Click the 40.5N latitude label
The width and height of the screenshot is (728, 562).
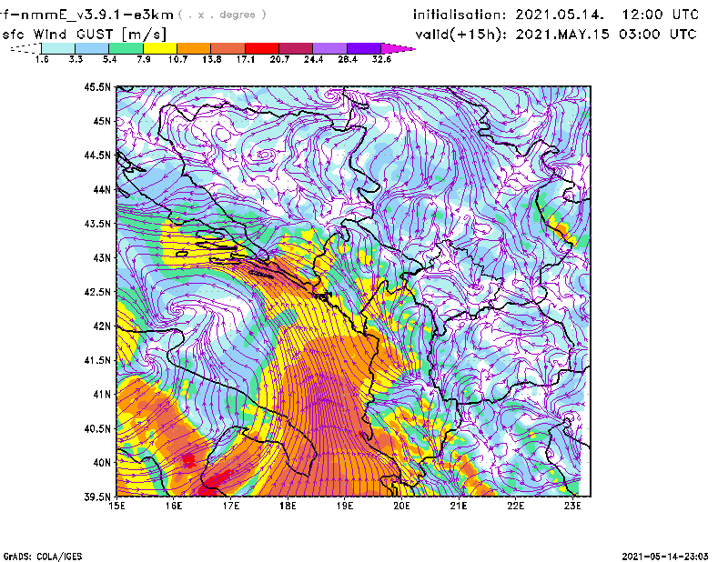point(97,429)
